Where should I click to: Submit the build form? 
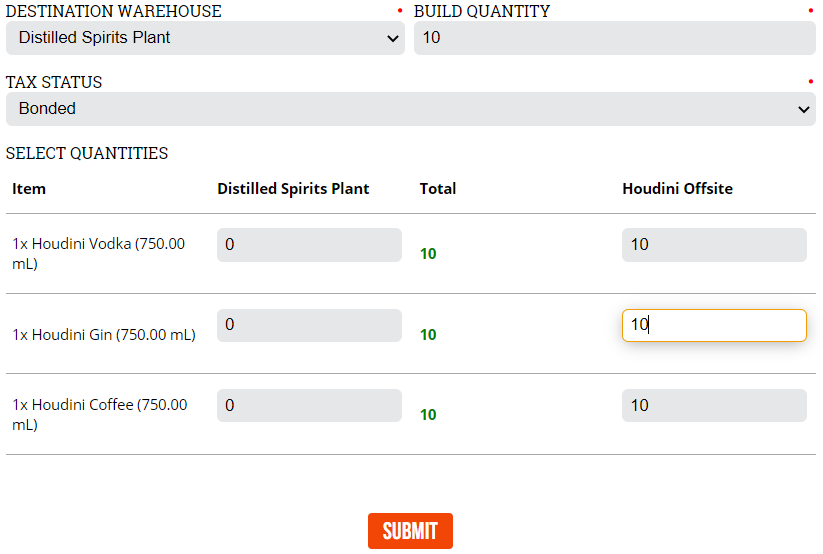tap(410, 531)
